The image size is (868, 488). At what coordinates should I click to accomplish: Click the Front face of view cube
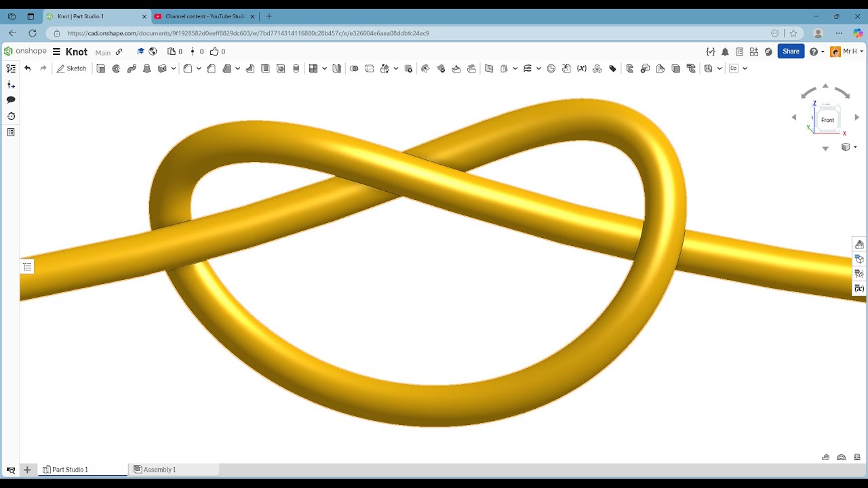[x=827, y=120]
